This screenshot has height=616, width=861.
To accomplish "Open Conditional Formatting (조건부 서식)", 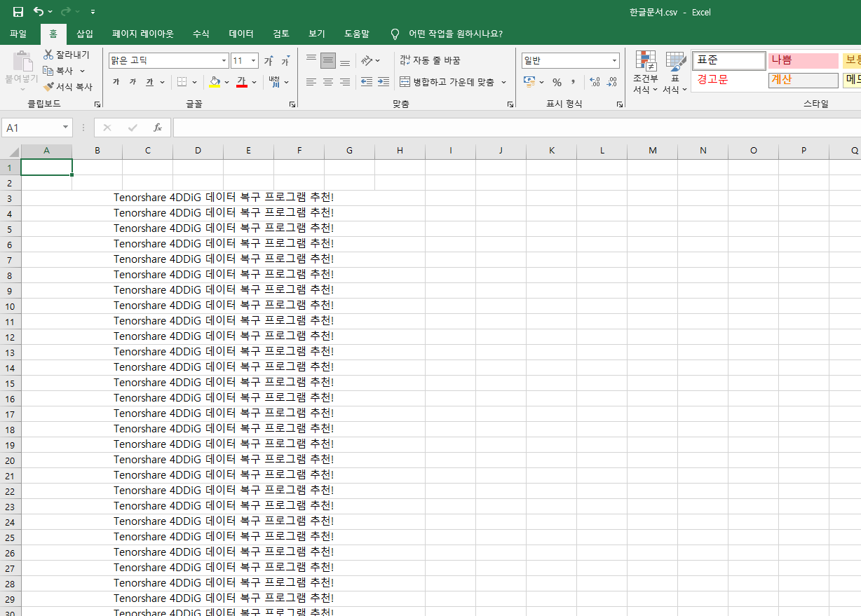I will tap(645, 72).
